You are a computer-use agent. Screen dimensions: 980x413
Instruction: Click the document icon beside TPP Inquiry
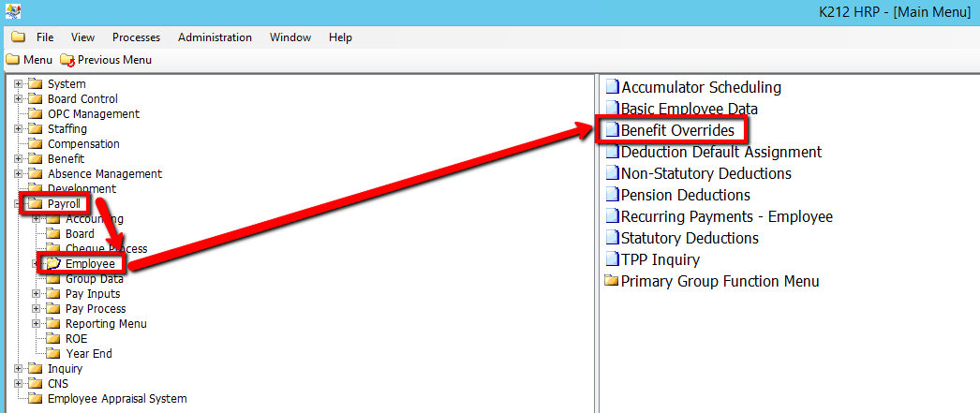coord(613,259)
